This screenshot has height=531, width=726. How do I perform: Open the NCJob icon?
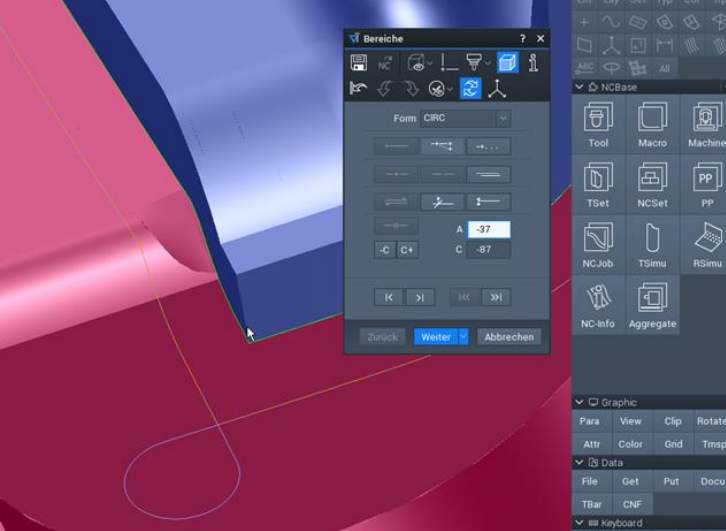pos(598,246)
